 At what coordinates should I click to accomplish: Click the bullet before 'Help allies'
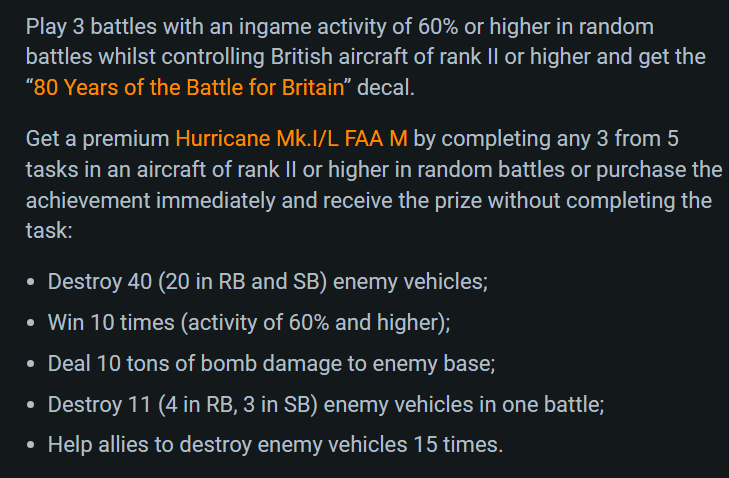(31, 445)
